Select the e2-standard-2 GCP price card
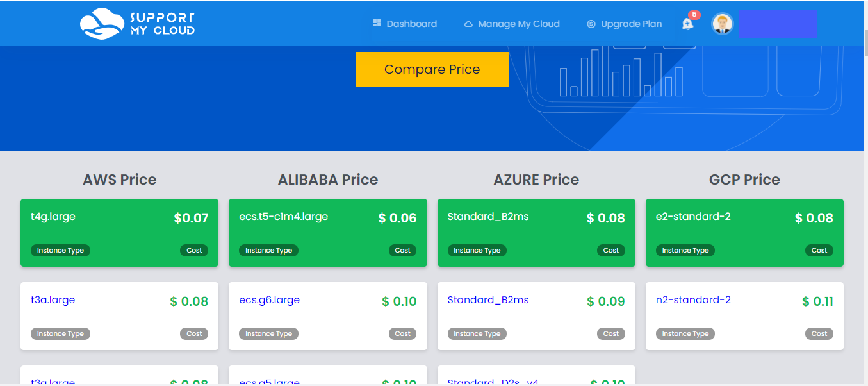Image resolution: width=868 pixels, height=386 pixels. pyautogui.click(x=744, y=232)
